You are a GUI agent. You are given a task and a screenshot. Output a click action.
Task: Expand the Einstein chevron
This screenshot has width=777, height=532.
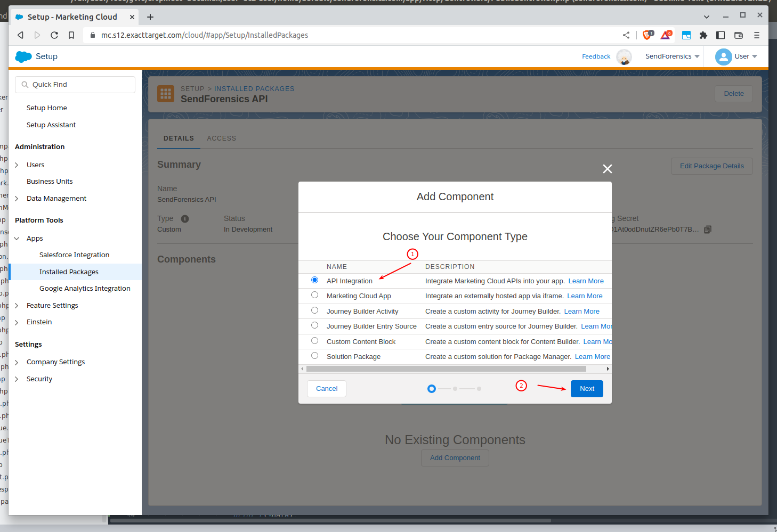pyautogui.click(x=17, y=322)
